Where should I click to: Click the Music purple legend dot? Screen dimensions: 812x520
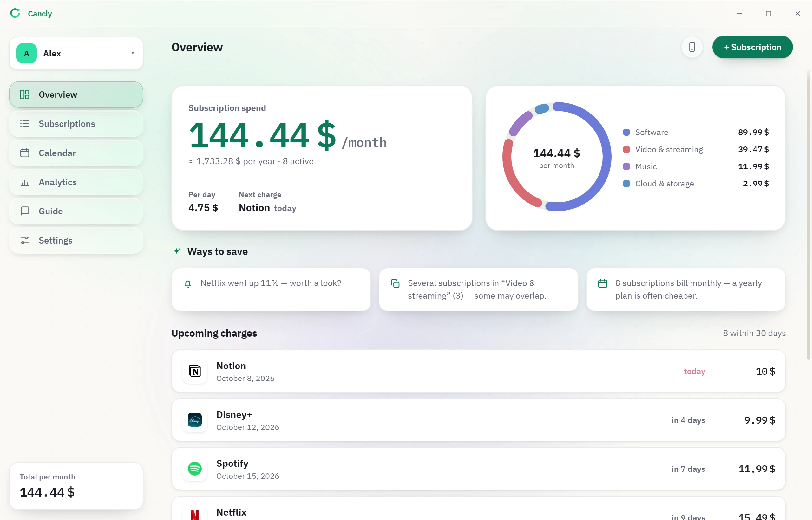point(626,166)
